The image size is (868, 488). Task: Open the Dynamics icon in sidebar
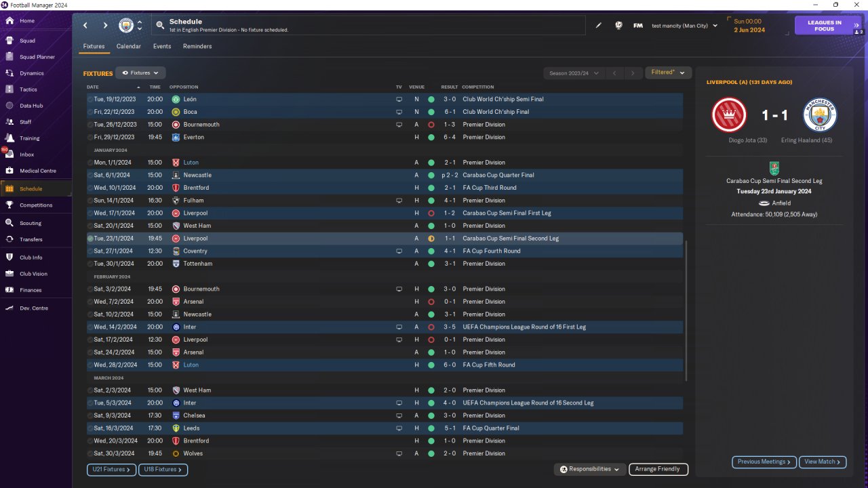(x=9, y=73)
